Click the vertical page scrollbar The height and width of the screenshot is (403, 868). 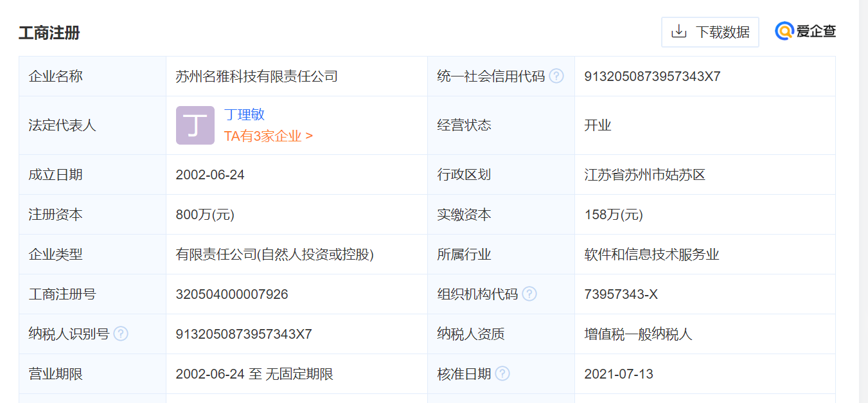click(x=863, y=201)
